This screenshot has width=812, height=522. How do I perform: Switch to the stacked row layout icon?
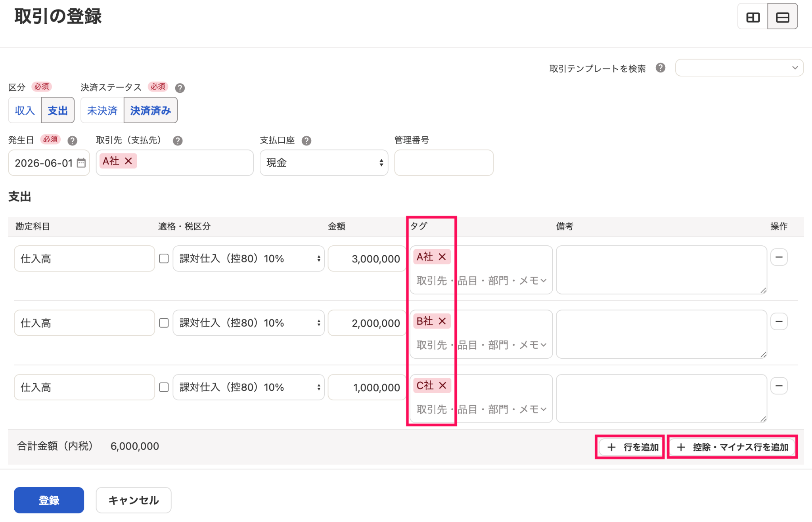[x=782, y=17]
